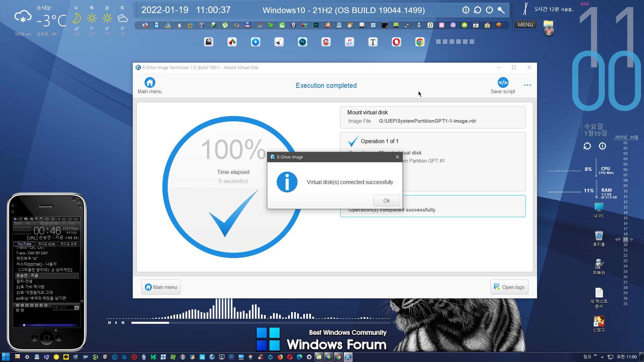Image resolution: width=644 pixels, height=362 pixels.
Task: Click previous track in visualizer controls
Action: 109,322
